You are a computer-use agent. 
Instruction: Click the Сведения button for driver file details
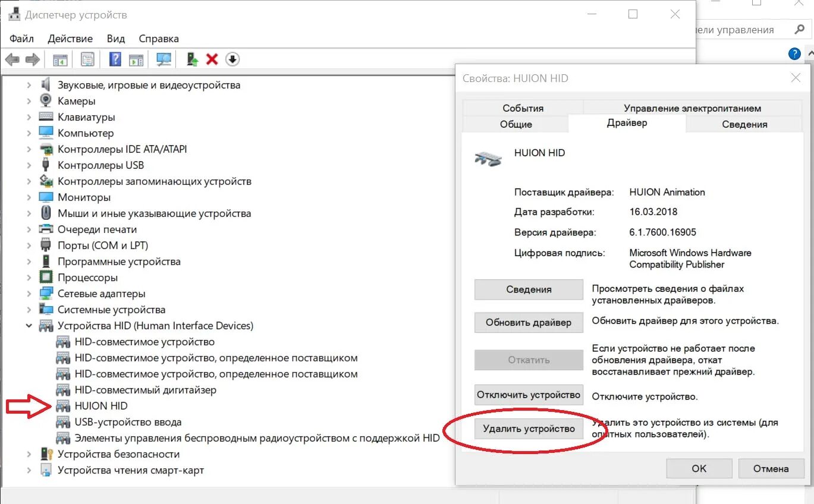pyautogui.click(x=529, y=289)
